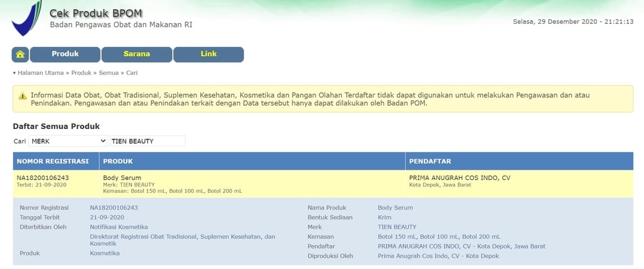Click the BPOM checkmark logo
644x269 pixels.
[26, 17]
